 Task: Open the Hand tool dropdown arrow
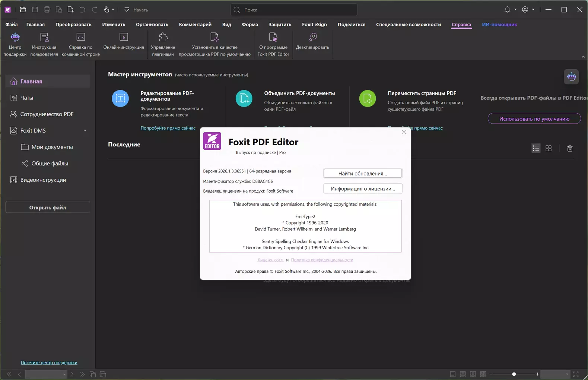pos(113,10)
